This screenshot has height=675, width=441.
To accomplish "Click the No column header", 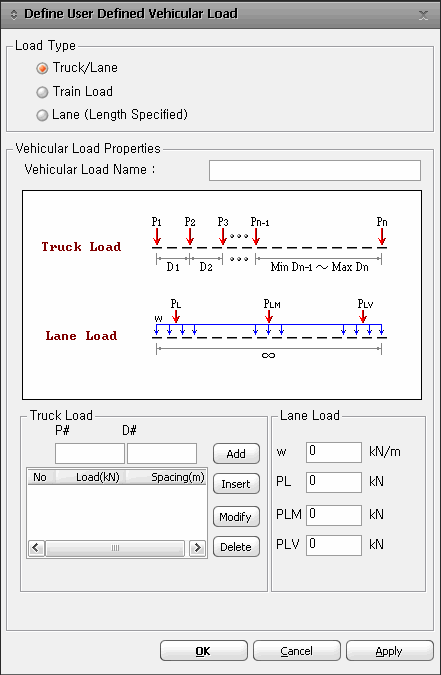I will pos(42,477).
